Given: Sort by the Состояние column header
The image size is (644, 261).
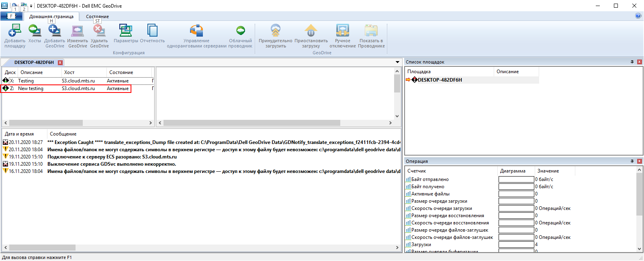Looking at the screenshot, I should coord(121,72).
